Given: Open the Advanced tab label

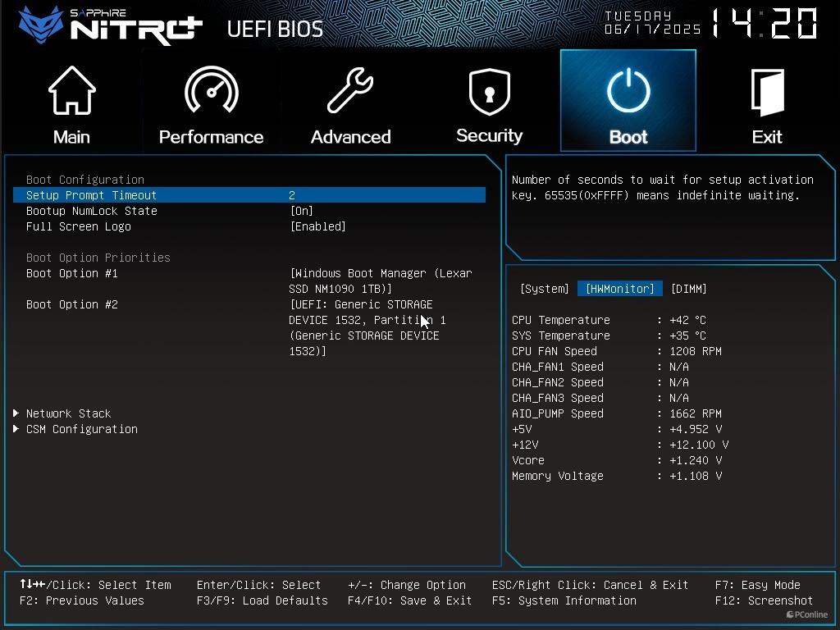Looking at the screenshot, I should 350,137.
